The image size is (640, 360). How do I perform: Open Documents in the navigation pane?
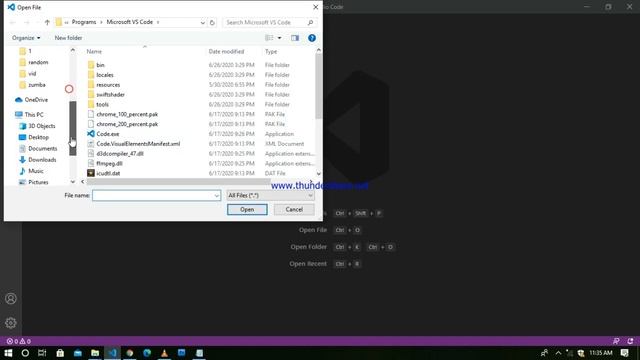[x=38, y=149]
